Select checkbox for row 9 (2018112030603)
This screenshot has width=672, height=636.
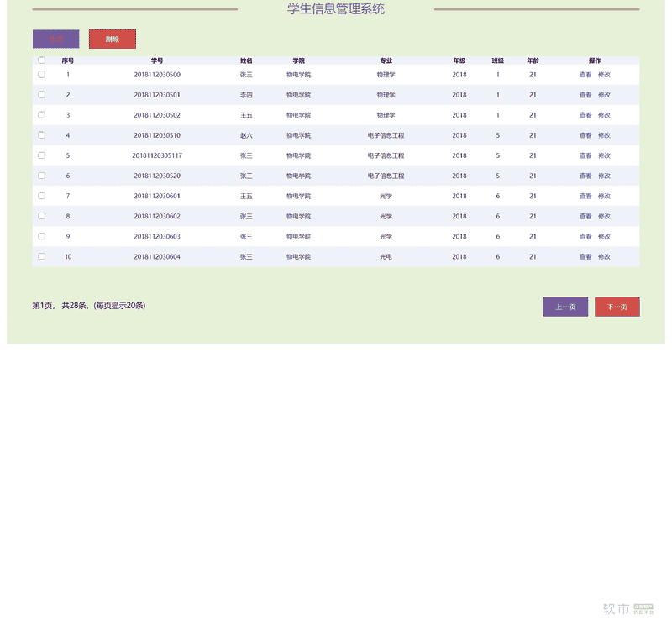click(x=41, y=236)
